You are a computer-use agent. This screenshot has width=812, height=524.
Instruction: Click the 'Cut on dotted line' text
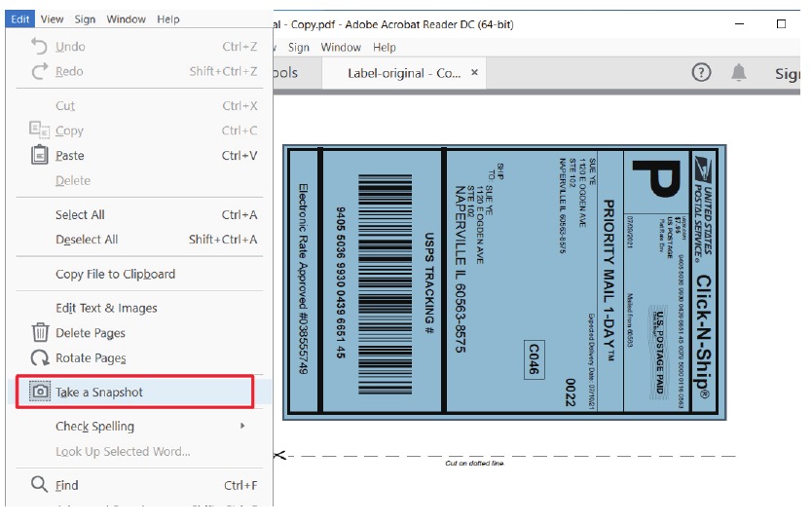[x=475, y=463]
